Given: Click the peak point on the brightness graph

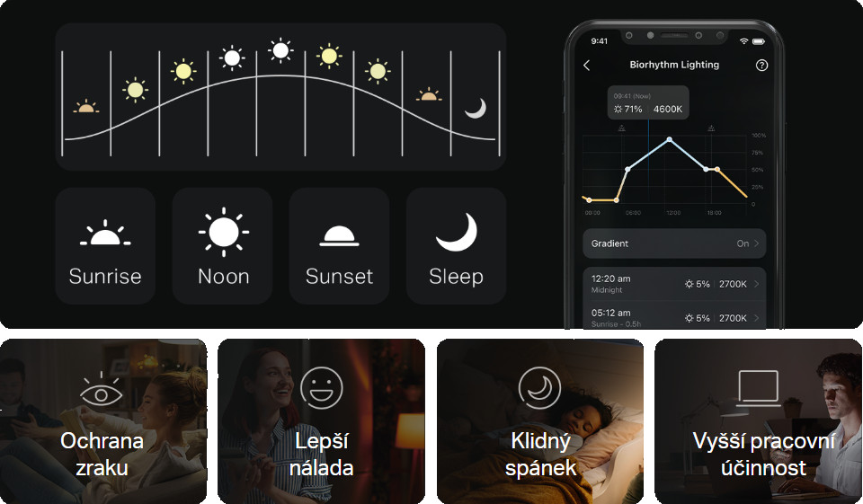Looking at the screenshot, I should 669,140.
